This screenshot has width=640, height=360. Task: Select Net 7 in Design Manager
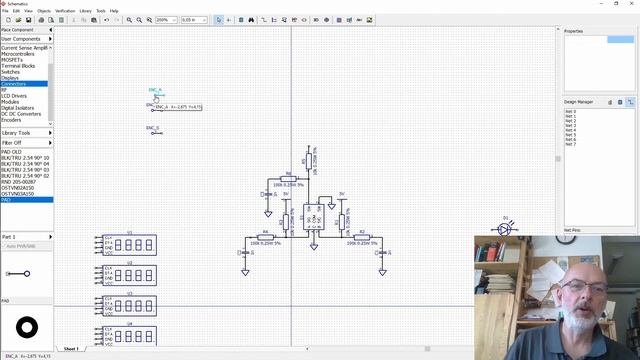[x=571, y=144]
